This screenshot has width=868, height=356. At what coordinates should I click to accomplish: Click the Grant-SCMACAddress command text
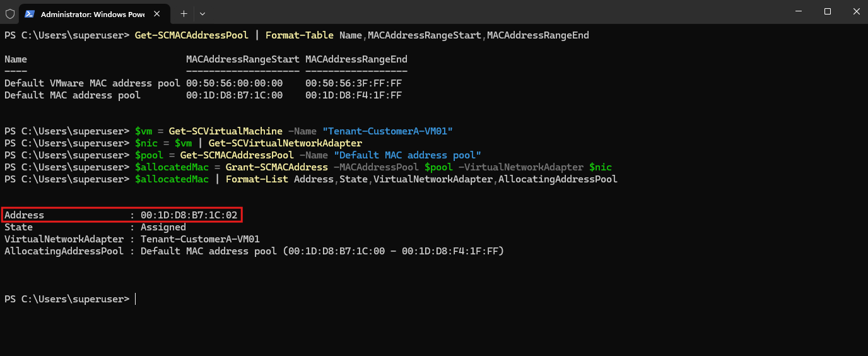click(x=276, y=167)
